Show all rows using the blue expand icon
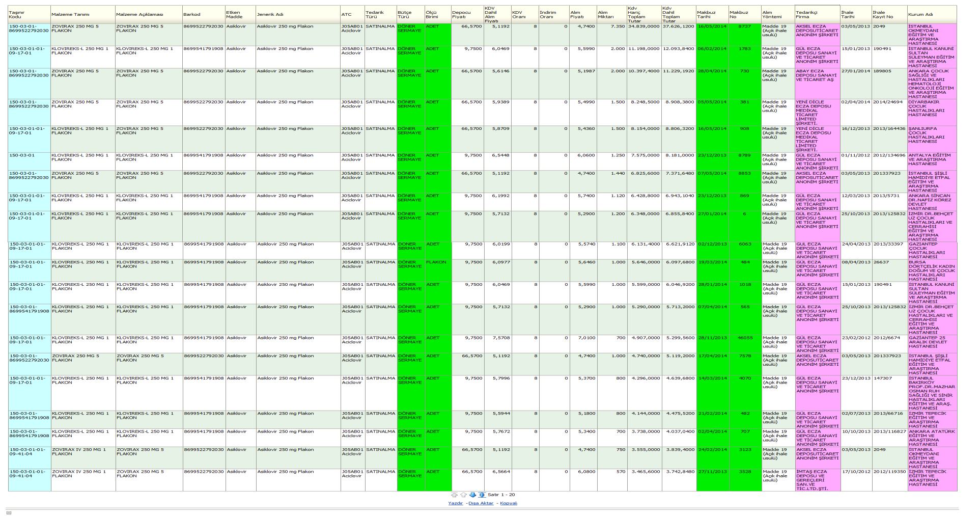 [482, 495]
